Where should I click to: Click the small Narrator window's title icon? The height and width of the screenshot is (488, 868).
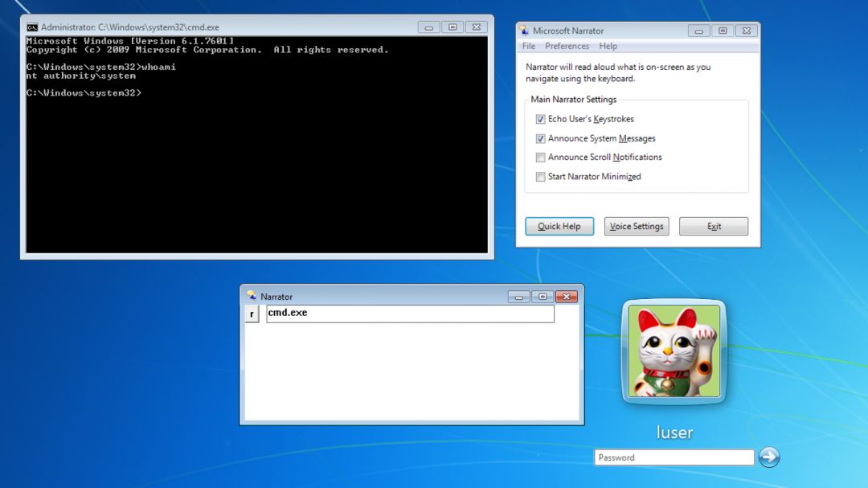point(252,296)
